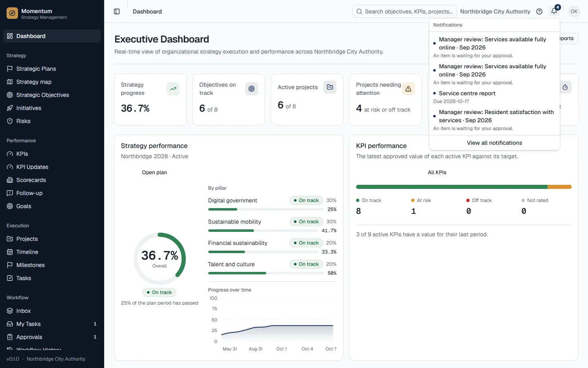Click Open plan link
Screen dimensions: 588x368
[154, 173]
